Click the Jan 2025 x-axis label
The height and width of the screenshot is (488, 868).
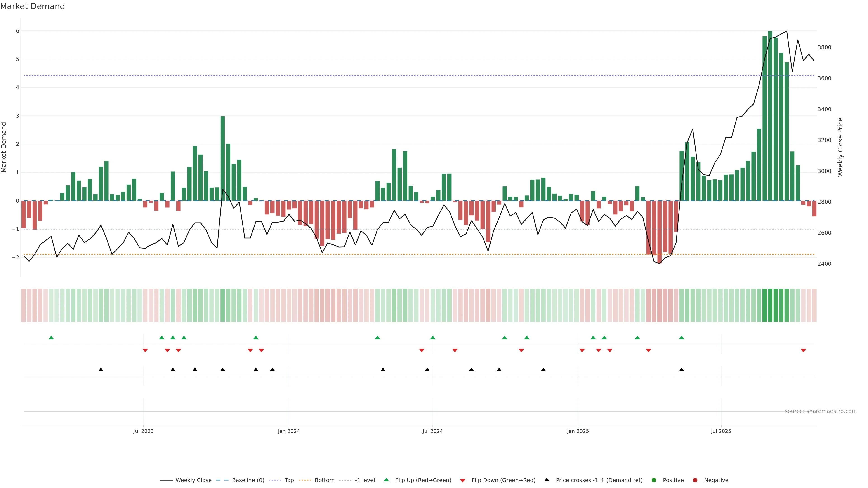tap(578, 431)
